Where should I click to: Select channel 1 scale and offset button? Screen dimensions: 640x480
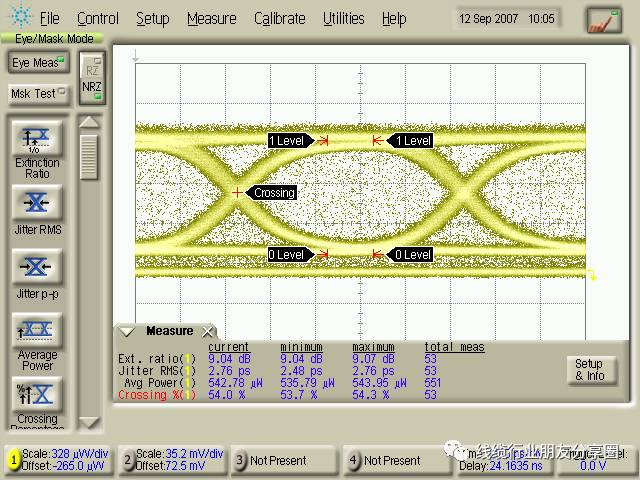click(x=58, y=460)
